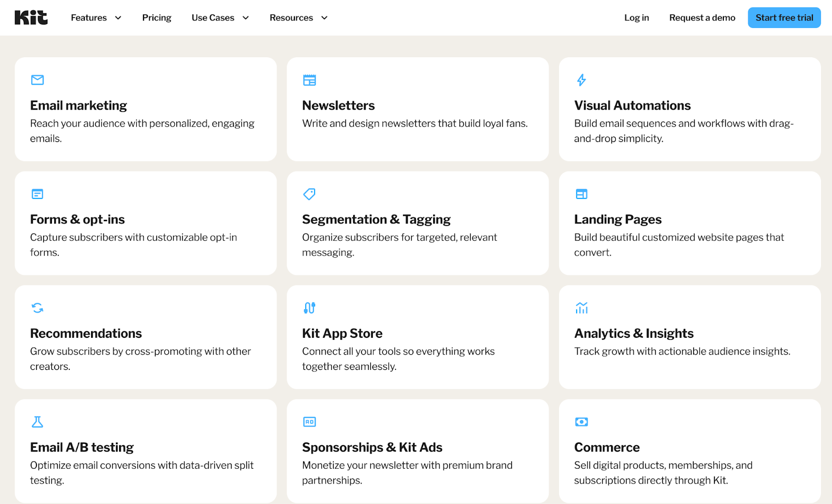The width and height of the screenshot is (832, 504).
Task: Click 'Optimize email conversions with data-driven' description
Action: (142, 473)
